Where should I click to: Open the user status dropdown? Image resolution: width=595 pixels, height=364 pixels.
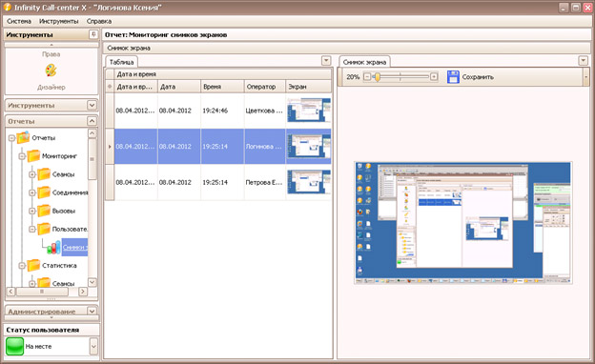[x=93, y=346]
